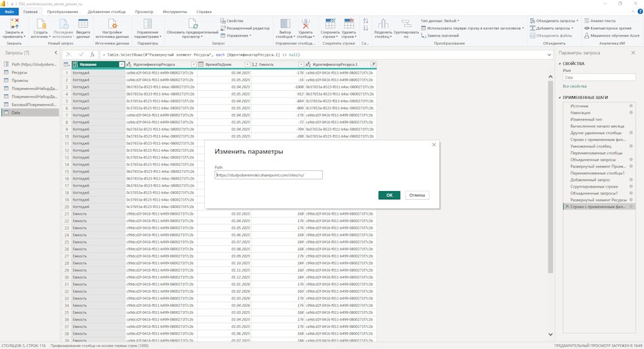This screenshot has height=349, width=644.
Task: Click the Создать источник icon
Action: coord(41,24)
